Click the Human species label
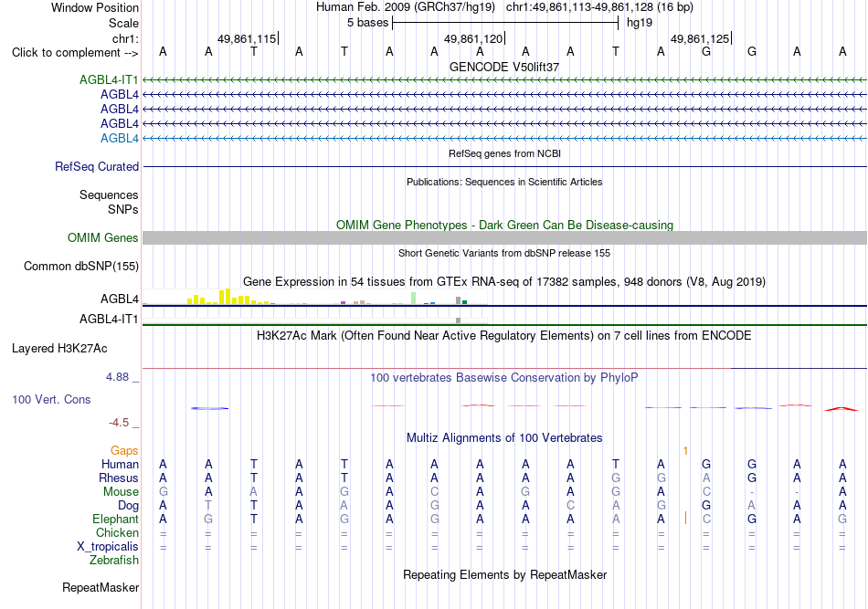Viewport: 868px width, 609px height. pos(120,464)
